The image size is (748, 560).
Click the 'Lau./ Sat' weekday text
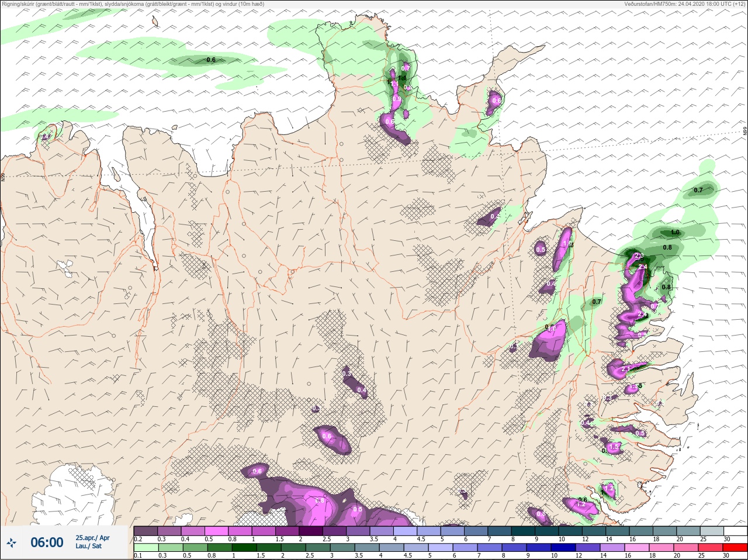pyautogui.click(x=88, y=547)
